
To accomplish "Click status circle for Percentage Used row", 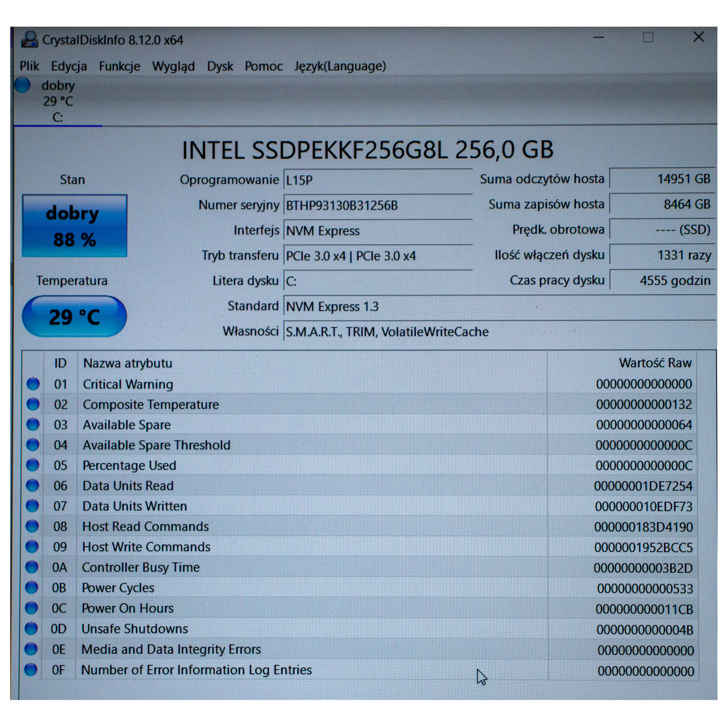I will pyautogui.click(x=33, y=465).
